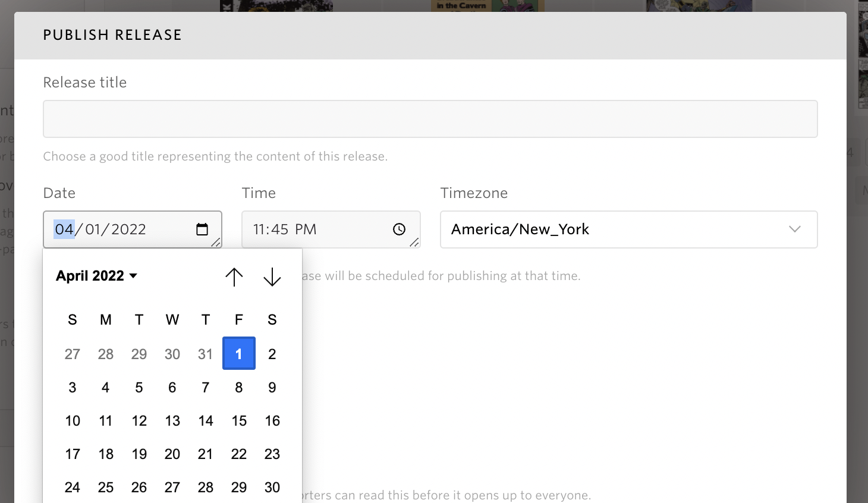Open the April 2022 month dropdown
The height and width of the screenshot is (503, 868).
coord(96,275)
